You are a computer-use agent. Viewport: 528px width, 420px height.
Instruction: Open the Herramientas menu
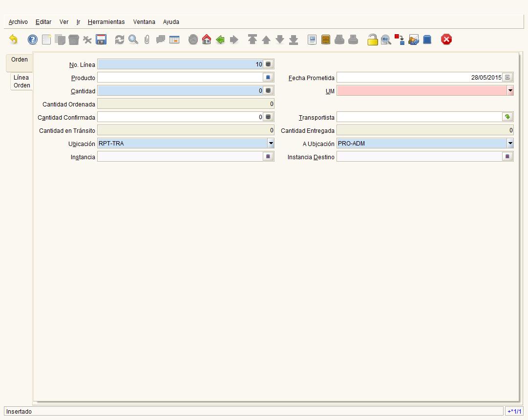click(x=106, y=22)
